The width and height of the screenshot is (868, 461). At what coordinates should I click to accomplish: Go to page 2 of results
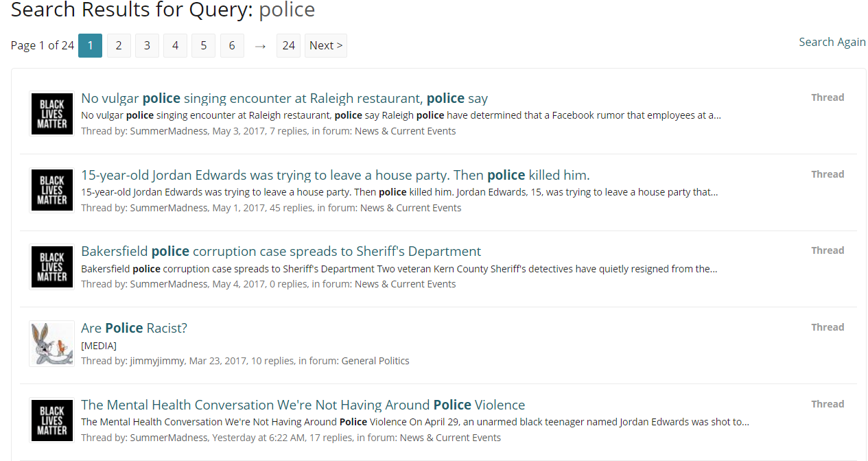click(119, 45)
